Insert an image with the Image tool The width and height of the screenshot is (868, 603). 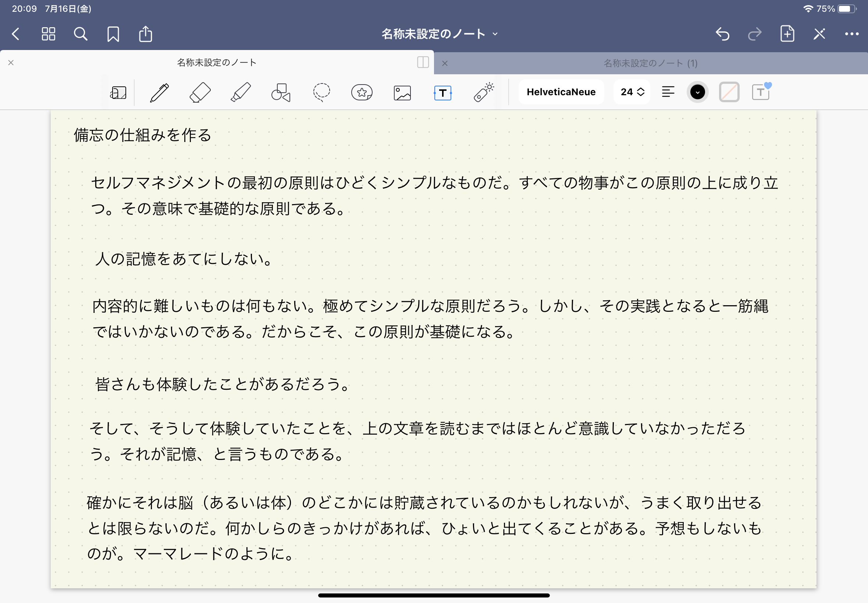[x=402, y=92]
